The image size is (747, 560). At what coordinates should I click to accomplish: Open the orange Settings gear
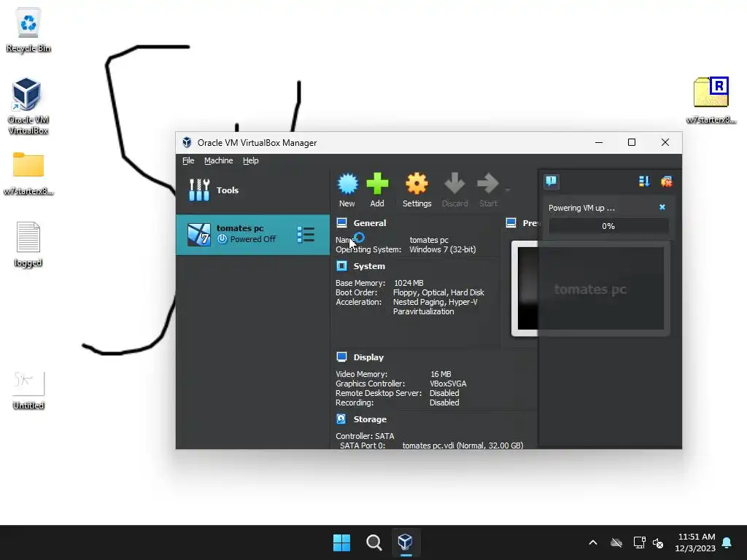pyautogui.click(x=417, y=184)
